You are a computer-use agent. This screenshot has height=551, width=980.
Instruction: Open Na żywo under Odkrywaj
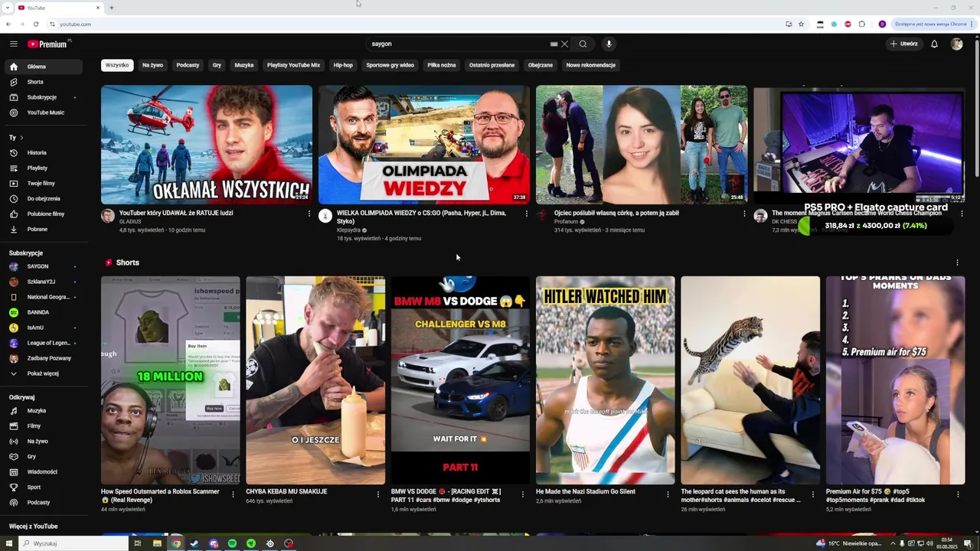(45, 442)
